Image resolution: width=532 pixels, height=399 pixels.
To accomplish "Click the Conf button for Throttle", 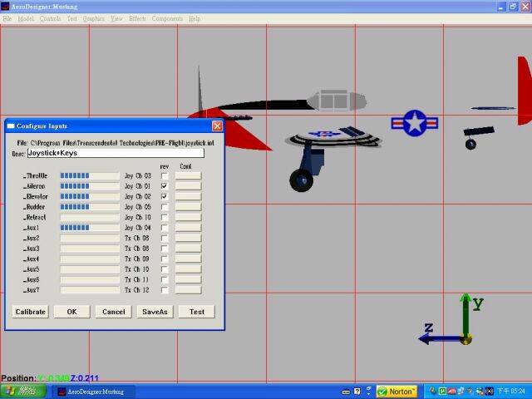I will pyautogui.click(x=189, y=176).
